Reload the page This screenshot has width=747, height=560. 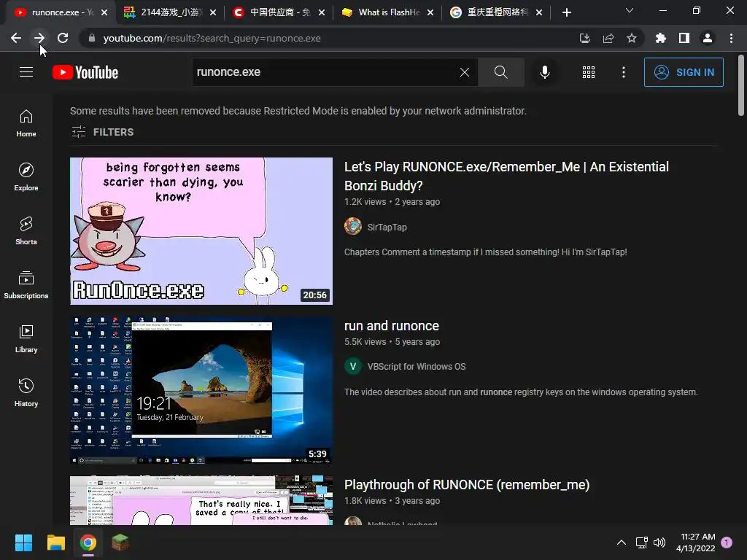point(63,38)
